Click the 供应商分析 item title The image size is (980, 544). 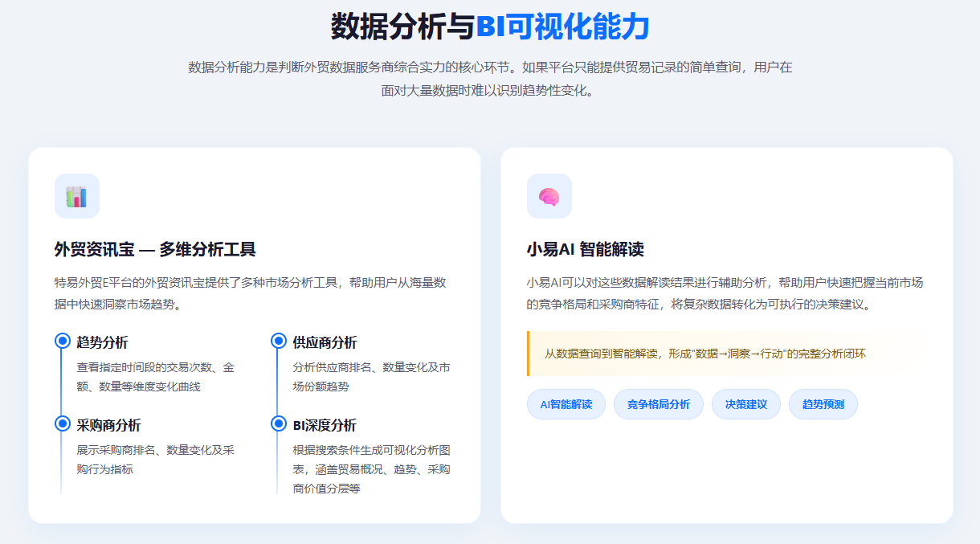(x=325, y=342)
